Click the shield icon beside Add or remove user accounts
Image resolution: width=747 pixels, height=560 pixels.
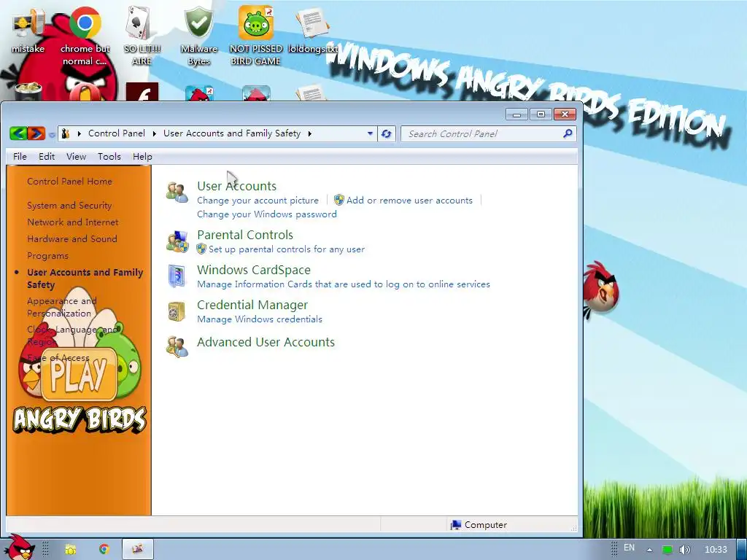point(338,200)
